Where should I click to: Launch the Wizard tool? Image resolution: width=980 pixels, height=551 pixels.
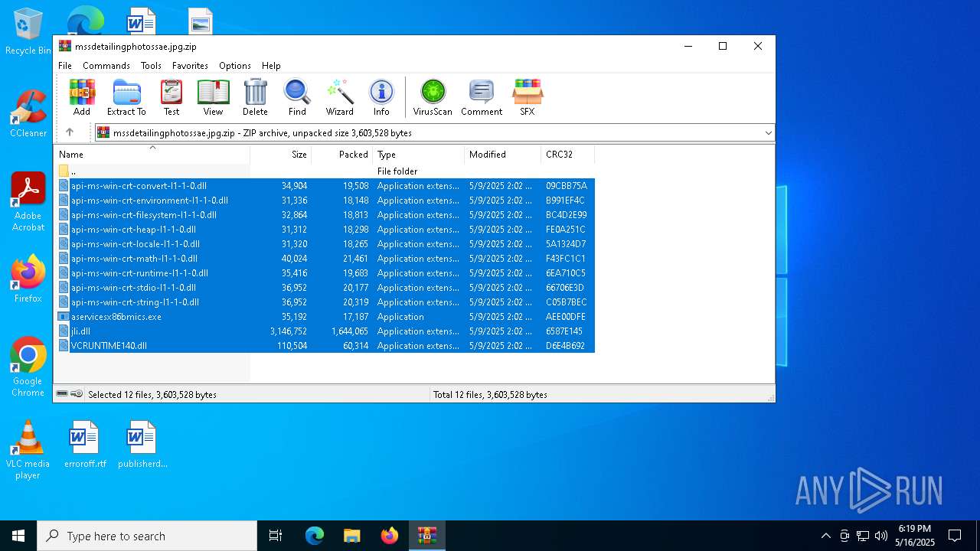(339, 97)
